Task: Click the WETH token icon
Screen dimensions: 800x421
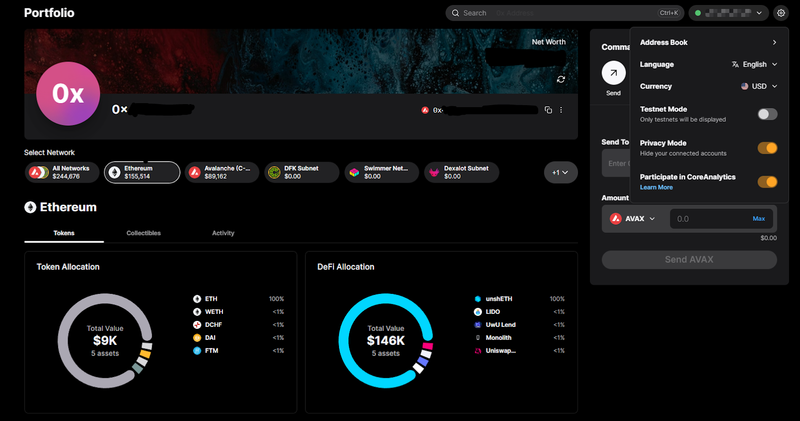Action: [197, 312]
